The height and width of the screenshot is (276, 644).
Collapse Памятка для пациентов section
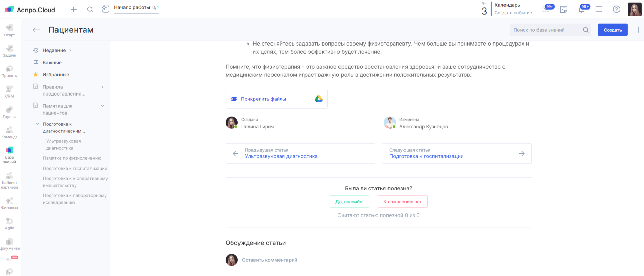102,106
